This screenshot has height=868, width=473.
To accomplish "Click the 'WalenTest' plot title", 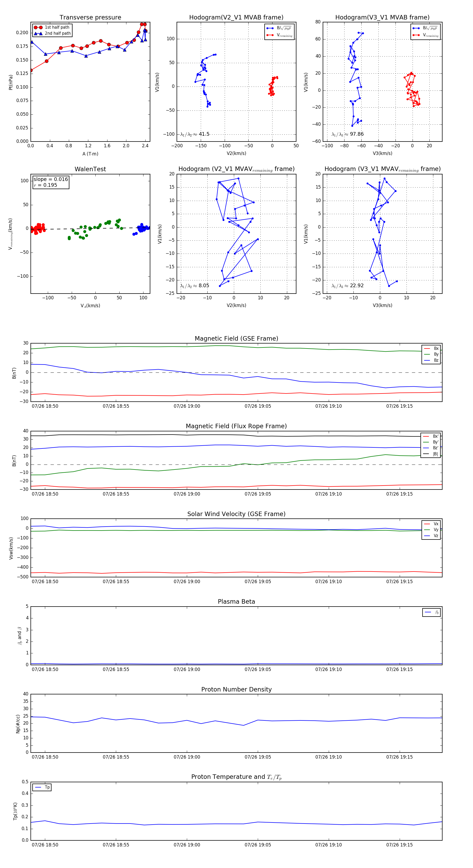I will (90, 169).
